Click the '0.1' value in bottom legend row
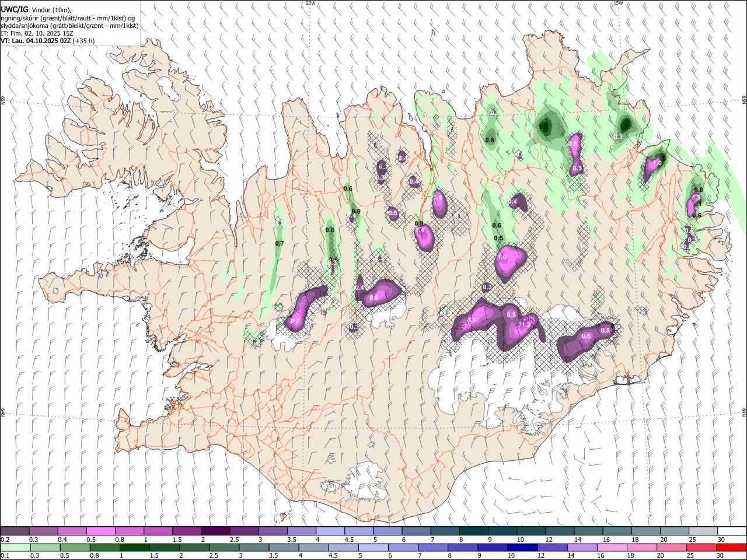 point(5,555)
